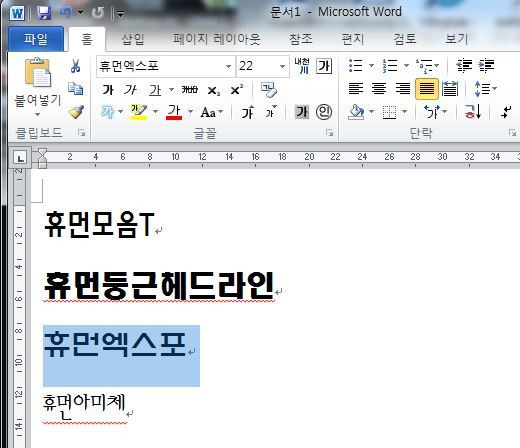Expand the font size dropdown list
The width and height of the screenshot is (520, 448).
[282, 66]
